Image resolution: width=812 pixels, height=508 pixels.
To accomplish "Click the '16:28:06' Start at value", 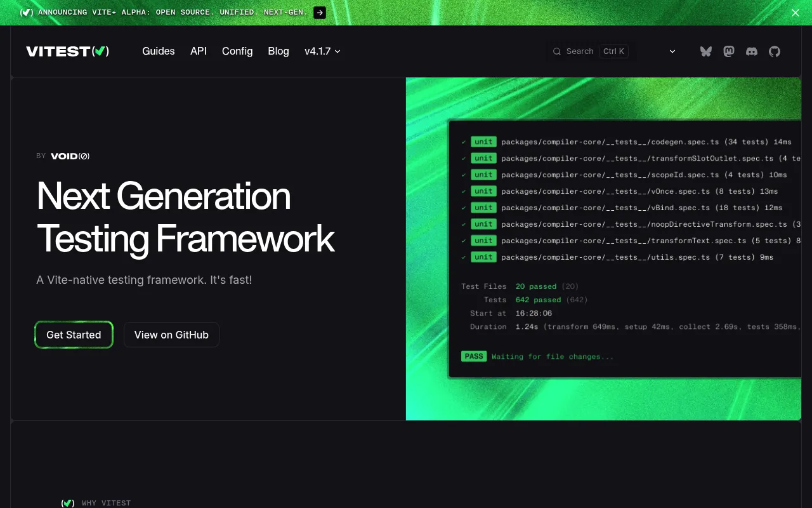I will (x=534, y=313).
